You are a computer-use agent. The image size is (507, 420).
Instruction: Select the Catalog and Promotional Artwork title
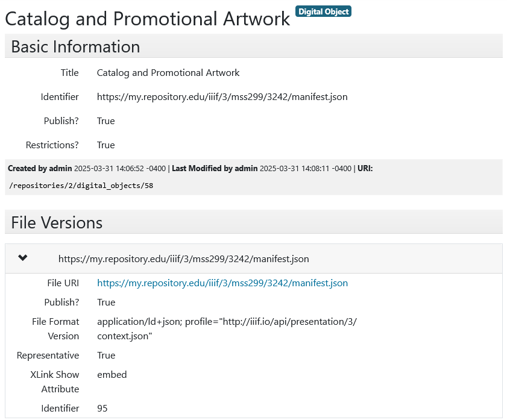[146, 19]
